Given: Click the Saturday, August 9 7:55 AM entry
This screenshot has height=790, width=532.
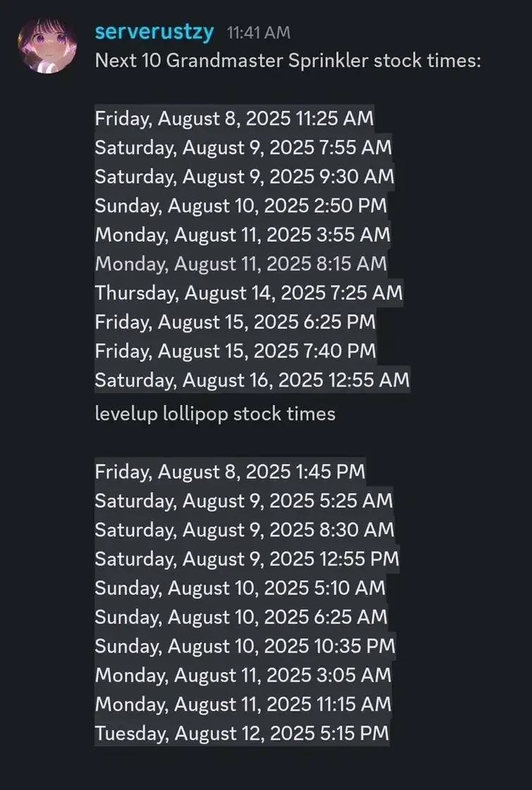Looking at the screenshot, I should point(243,148).
